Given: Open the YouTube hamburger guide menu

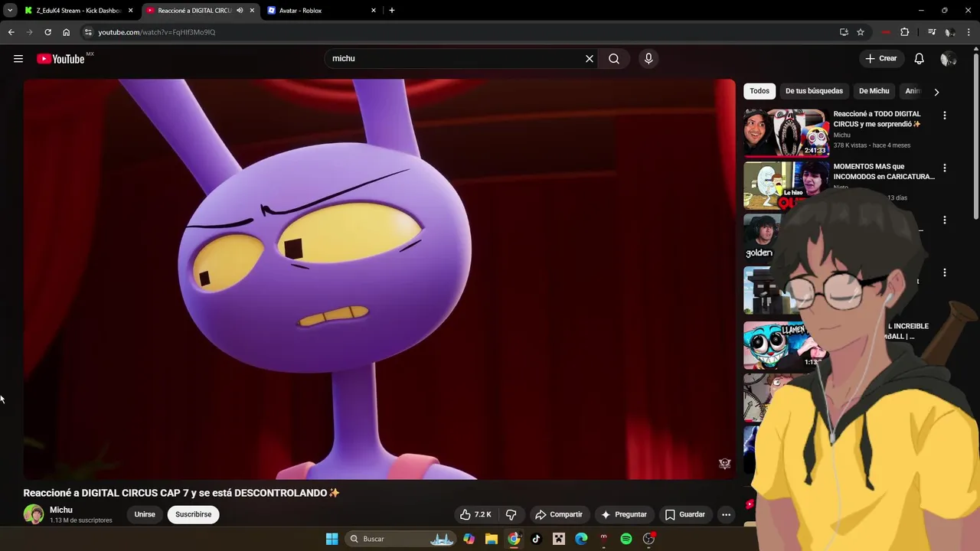Looking at the screenshot, I should pos(18,59).
